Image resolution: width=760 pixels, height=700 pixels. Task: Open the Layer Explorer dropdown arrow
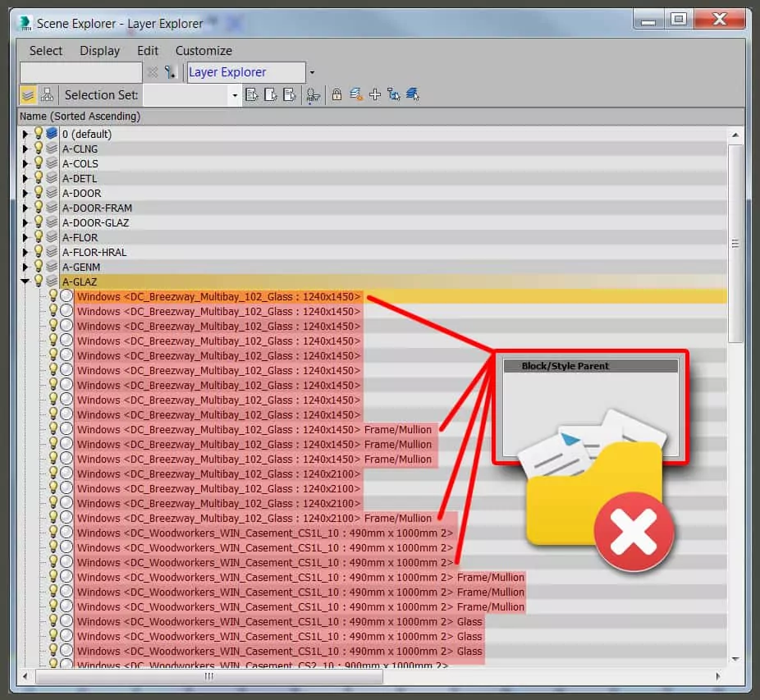coord(312,73)
